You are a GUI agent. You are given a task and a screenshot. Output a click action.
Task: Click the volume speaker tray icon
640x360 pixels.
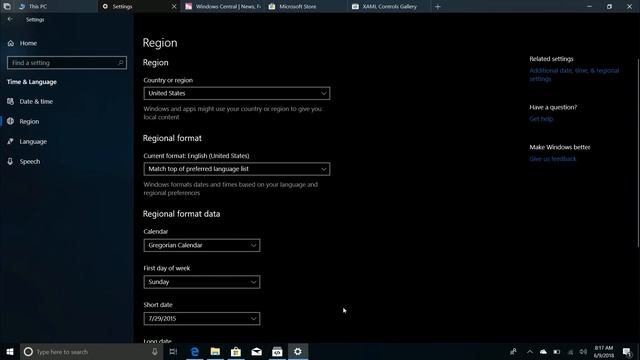[584, 351]
